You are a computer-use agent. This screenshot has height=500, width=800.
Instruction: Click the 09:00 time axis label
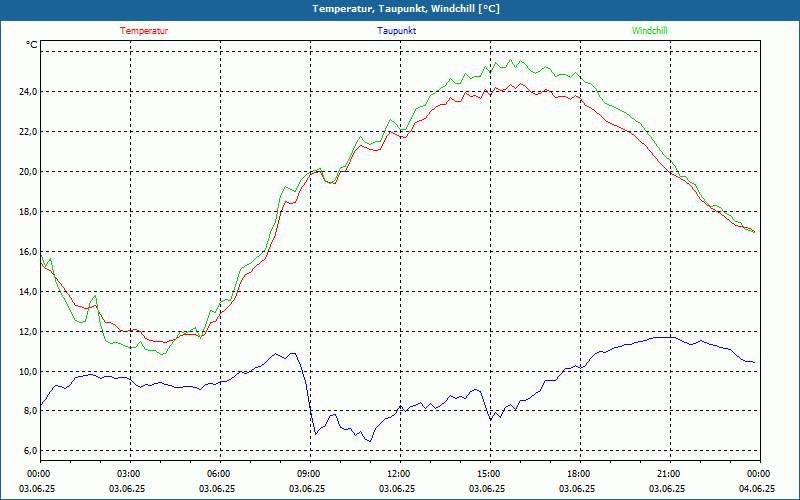pos(310,474)
